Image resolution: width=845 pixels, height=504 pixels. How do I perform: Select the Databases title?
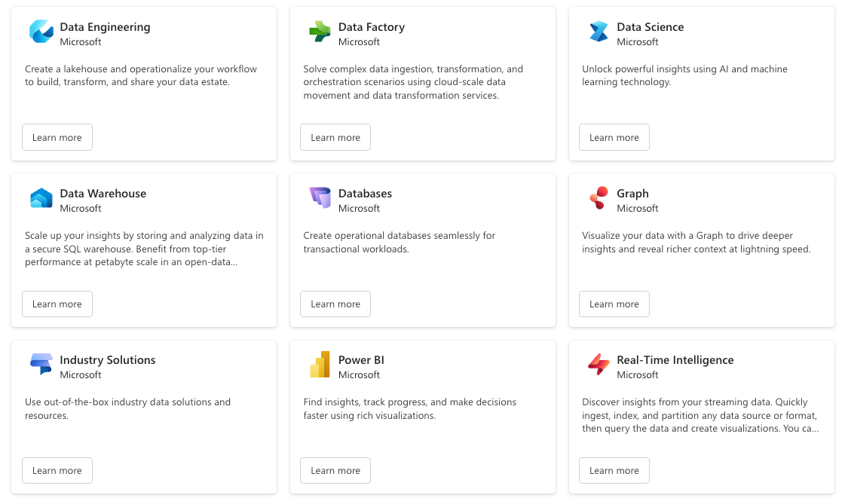point(365,194)
